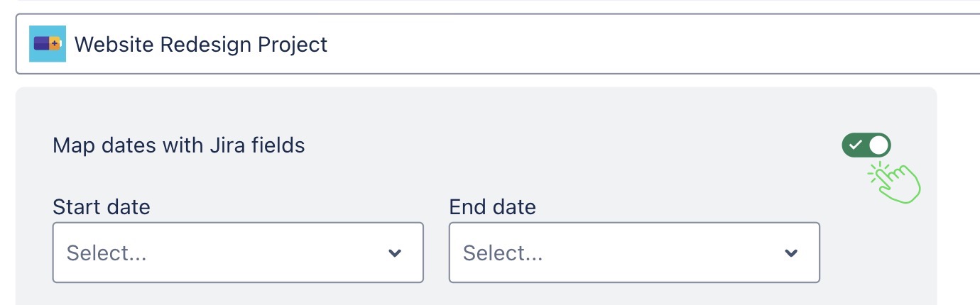Click the End date chevron arrow

click(x=791, y=253)
